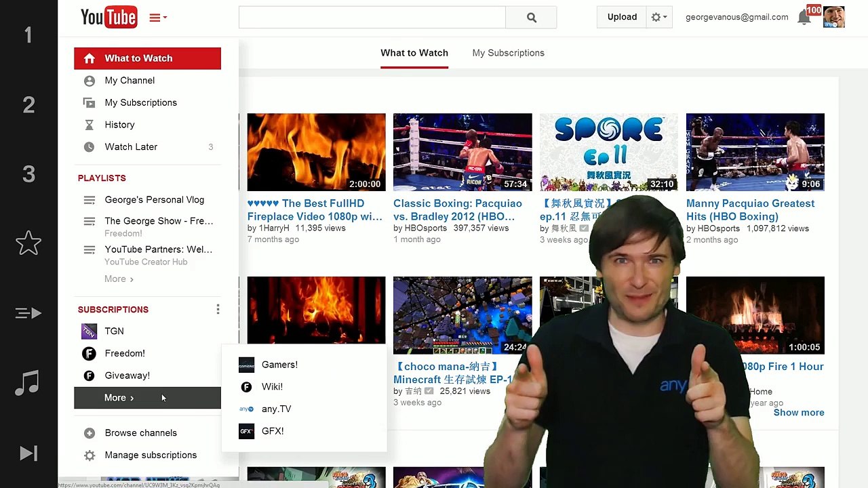
Task: Click the 1HarryH channel name
Action: tap(273, 228)
